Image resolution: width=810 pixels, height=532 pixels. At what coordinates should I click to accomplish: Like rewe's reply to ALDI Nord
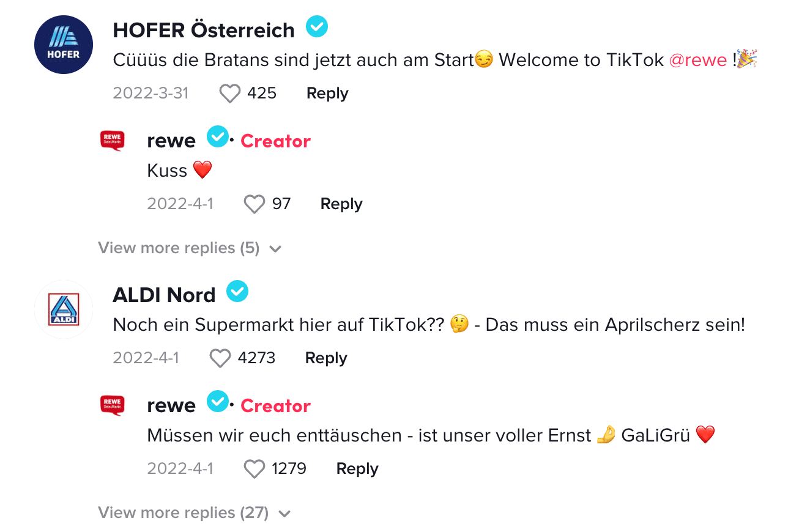pos(253,468)
